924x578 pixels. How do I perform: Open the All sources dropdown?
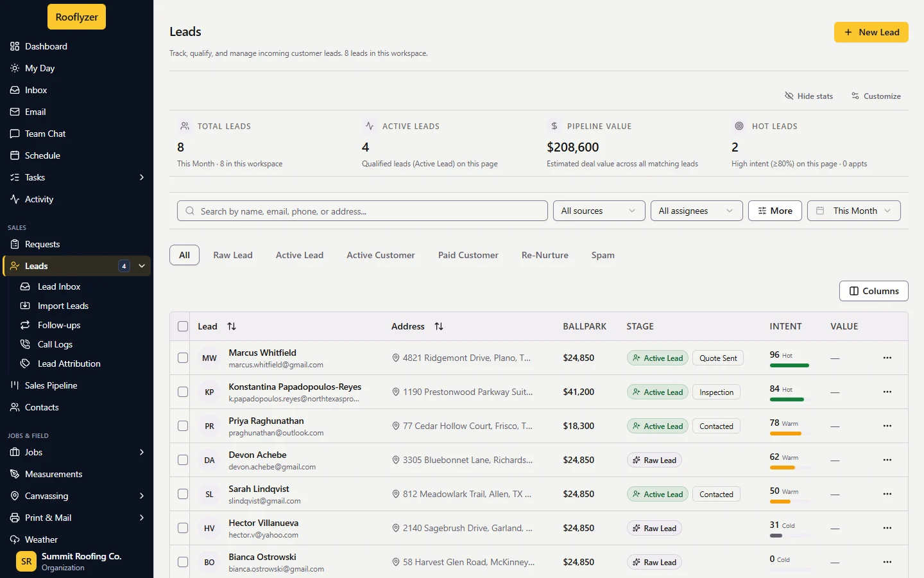click(x=599, y=211)
